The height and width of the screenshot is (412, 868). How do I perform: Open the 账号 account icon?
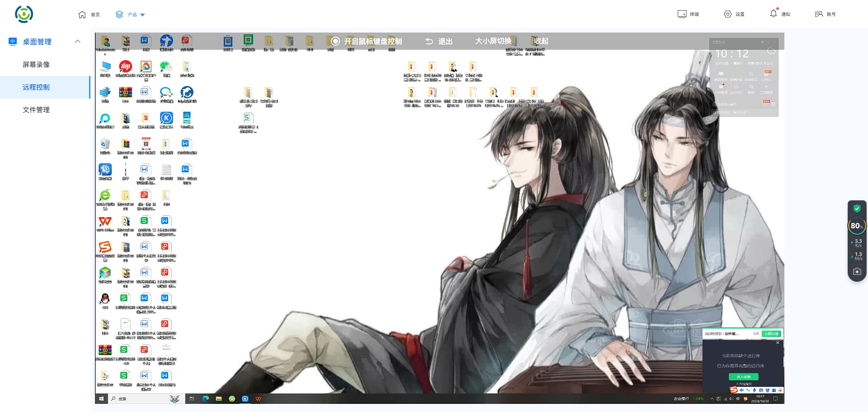819,14
